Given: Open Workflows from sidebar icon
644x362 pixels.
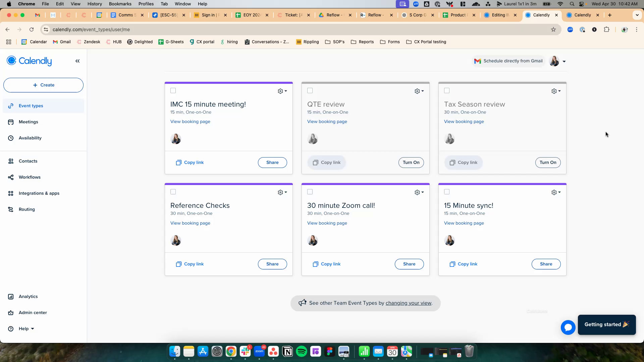Looking at the screenshot, I should (x=11, y=177).
